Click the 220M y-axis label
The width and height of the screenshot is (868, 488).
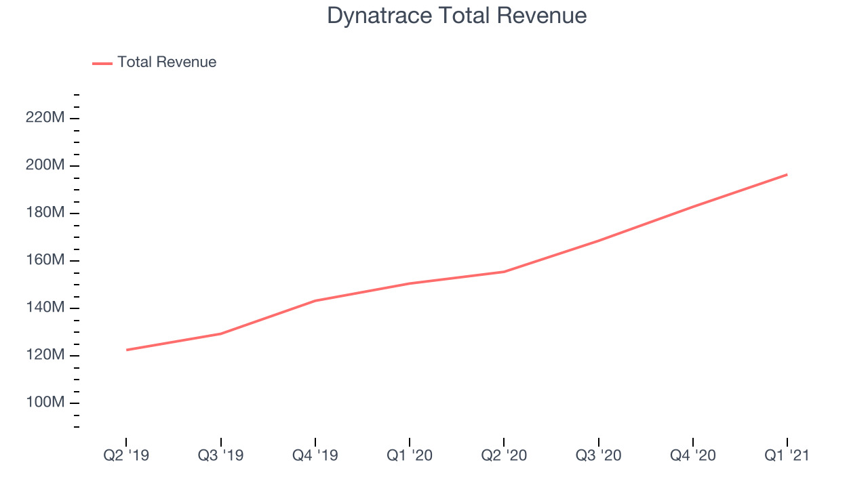[x=45, y=118]
